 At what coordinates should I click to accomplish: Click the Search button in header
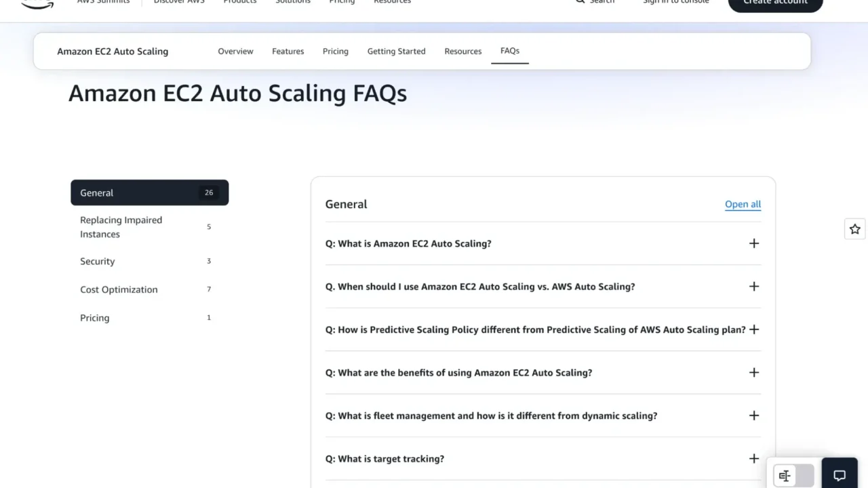tap(595, 2)
